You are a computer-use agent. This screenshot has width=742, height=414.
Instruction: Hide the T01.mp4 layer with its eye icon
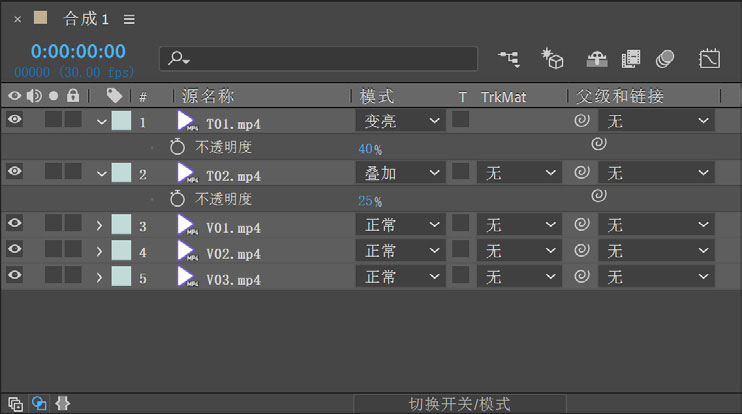(15, 120)
